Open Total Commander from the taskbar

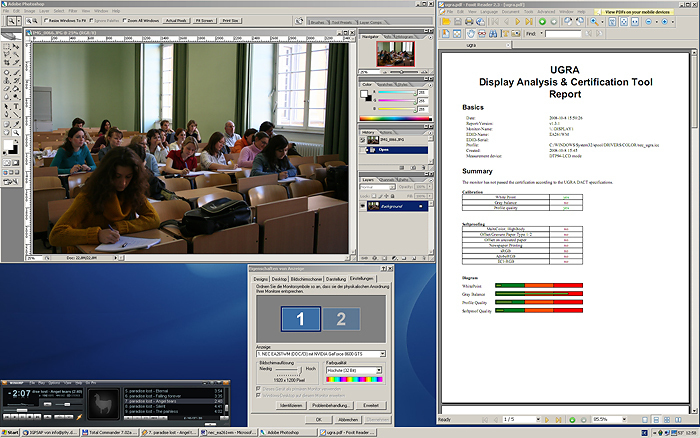(x=110, y=432)
